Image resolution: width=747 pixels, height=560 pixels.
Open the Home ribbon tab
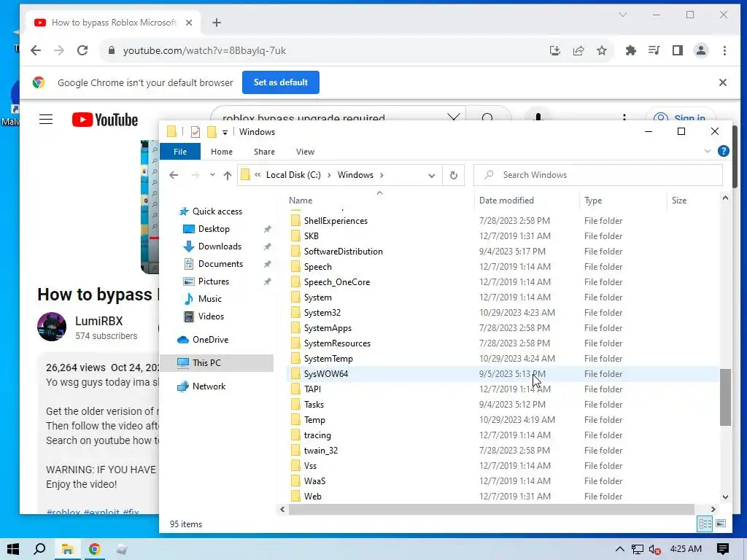click(x=222, y=152)
